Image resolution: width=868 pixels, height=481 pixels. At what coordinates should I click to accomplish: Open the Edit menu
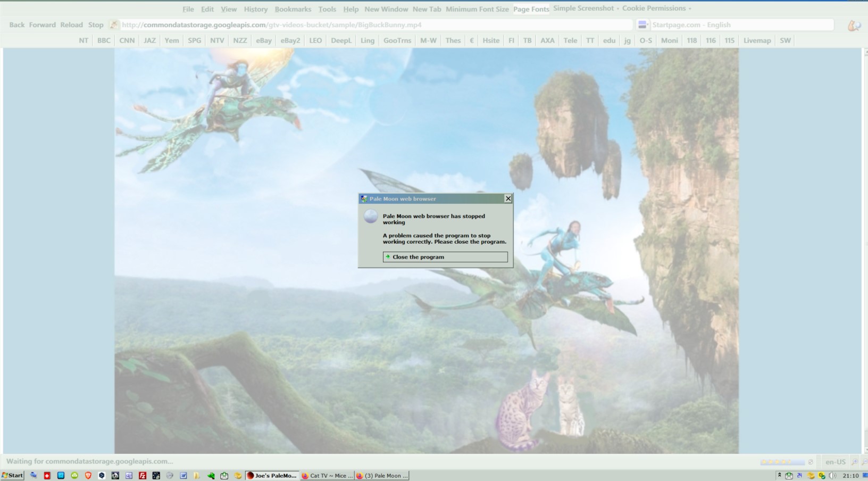207,9
